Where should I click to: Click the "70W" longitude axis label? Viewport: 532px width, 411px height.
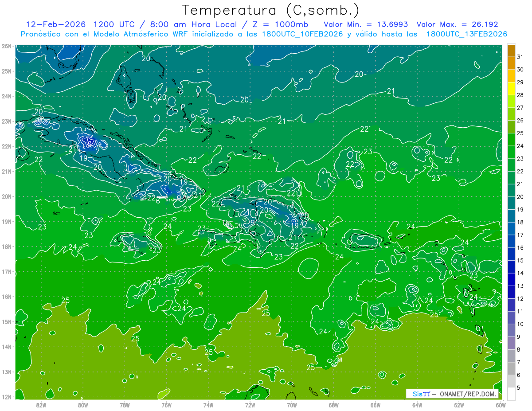292,405
